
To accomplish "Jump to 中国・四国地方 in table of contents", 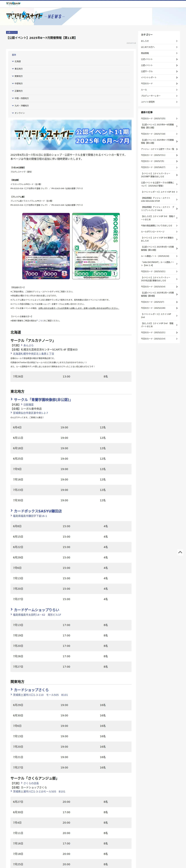I will click(22, 98).
